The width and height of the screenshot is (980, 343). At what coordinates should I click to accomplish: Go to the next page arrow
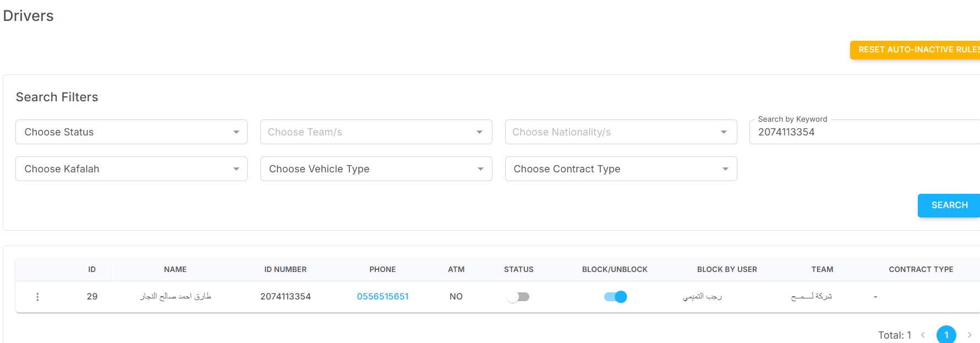point(970,335)
